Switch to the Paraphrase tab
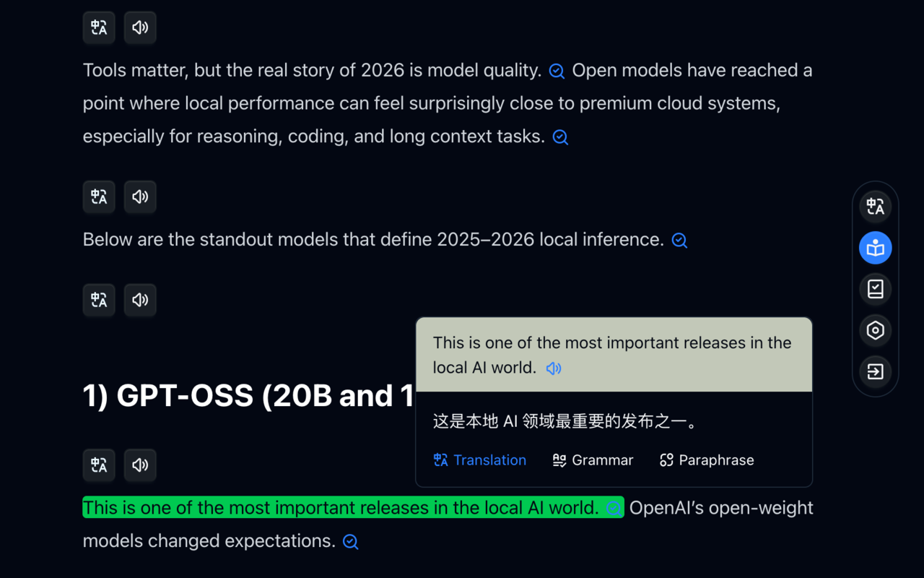 click(x=707, y=460)
